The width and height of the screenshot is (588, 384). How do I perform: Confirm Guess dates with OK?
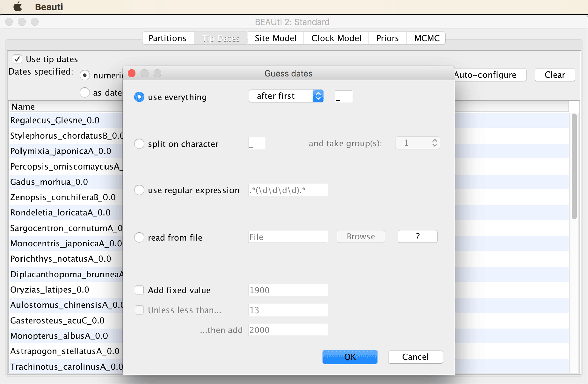[x=350, y=357]
